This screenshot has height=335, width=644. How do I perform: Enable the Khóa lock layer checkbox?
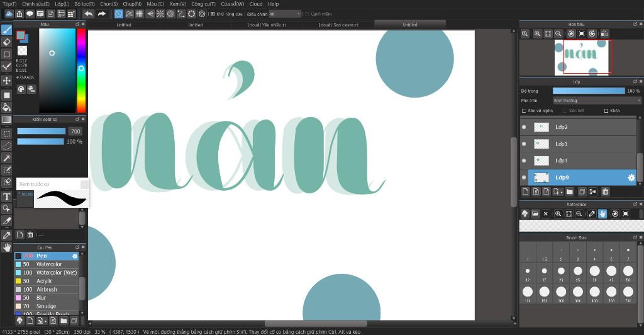[x=606, y=111]
